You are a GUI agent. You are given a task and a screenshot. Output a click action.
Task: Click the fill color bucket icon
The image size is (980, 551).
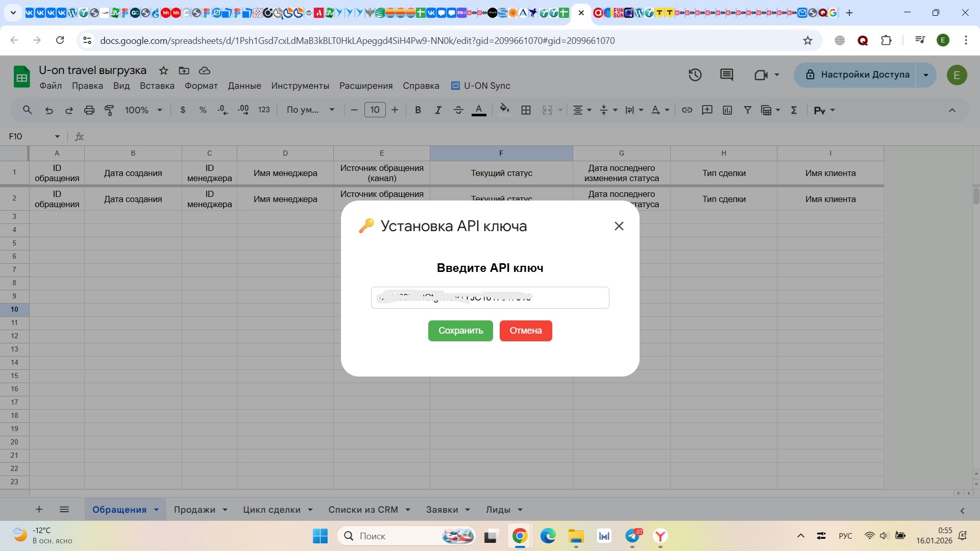[504, 109]
